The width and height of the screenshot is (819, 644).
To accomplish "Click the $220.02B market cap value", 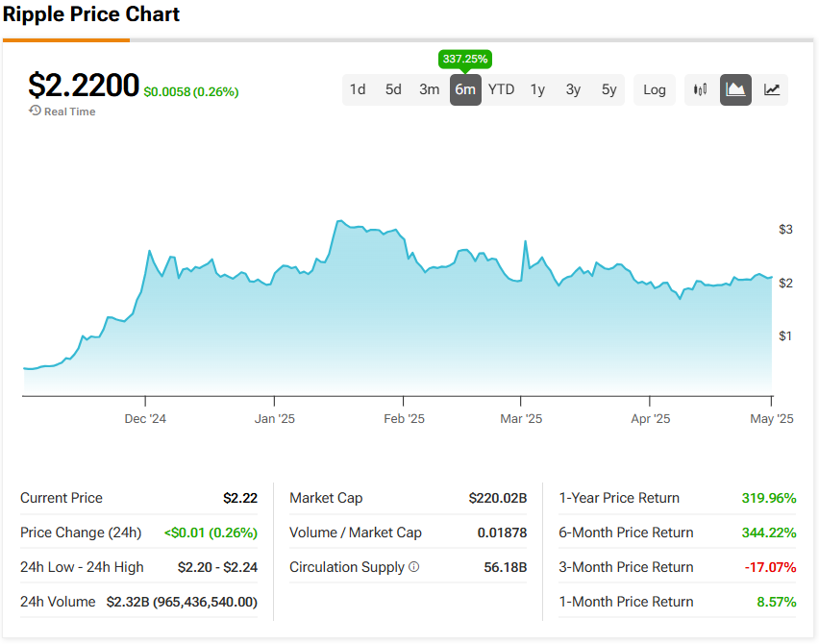I will click(498, 498).
